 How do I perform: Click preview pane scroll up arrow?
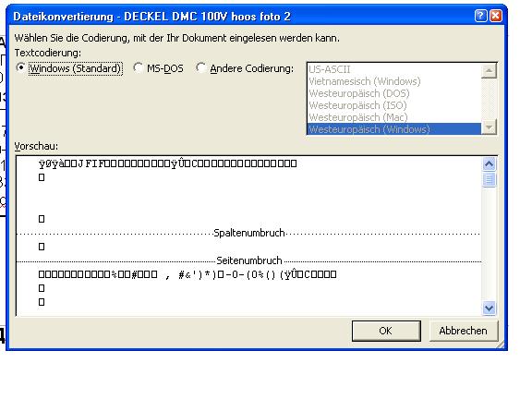tap(489, 164)
